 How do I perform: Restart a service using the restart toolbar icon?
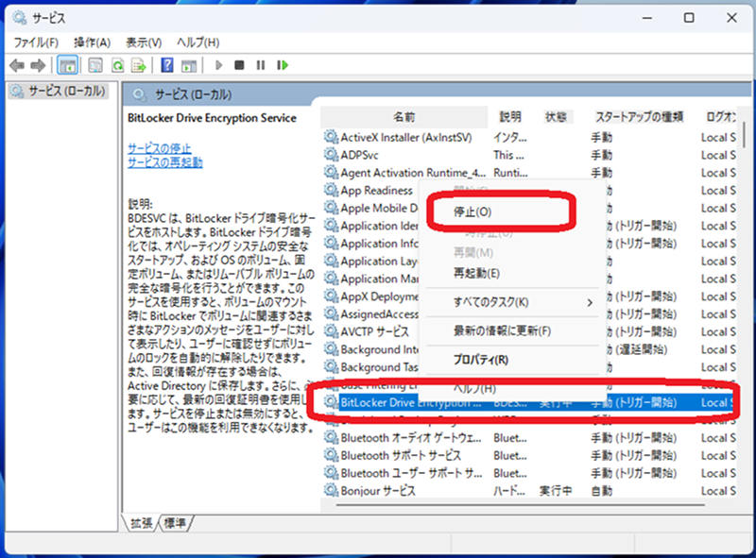pos(283,64)
